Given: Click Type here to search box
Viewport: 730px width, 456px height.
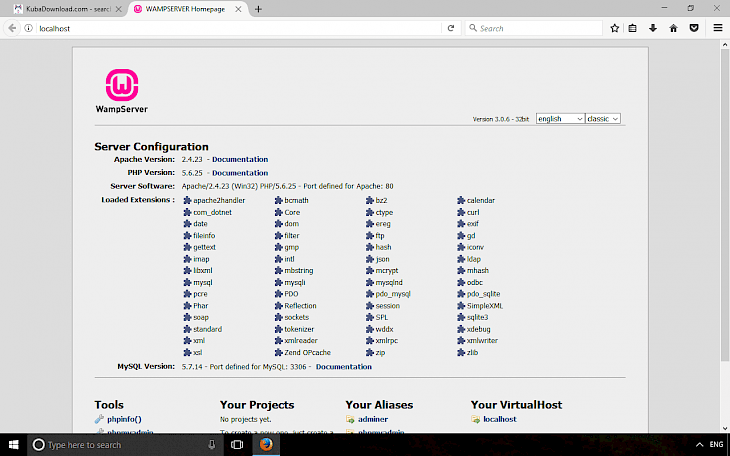Looking at the screenshot, I should tap(126, 445).
